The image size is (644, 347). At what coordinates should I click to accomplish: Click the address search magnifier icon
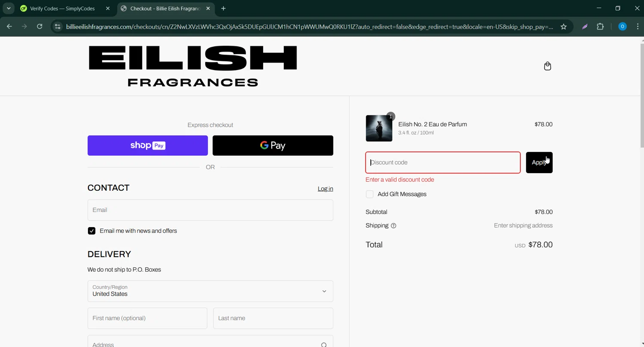(x=324, y=344)
